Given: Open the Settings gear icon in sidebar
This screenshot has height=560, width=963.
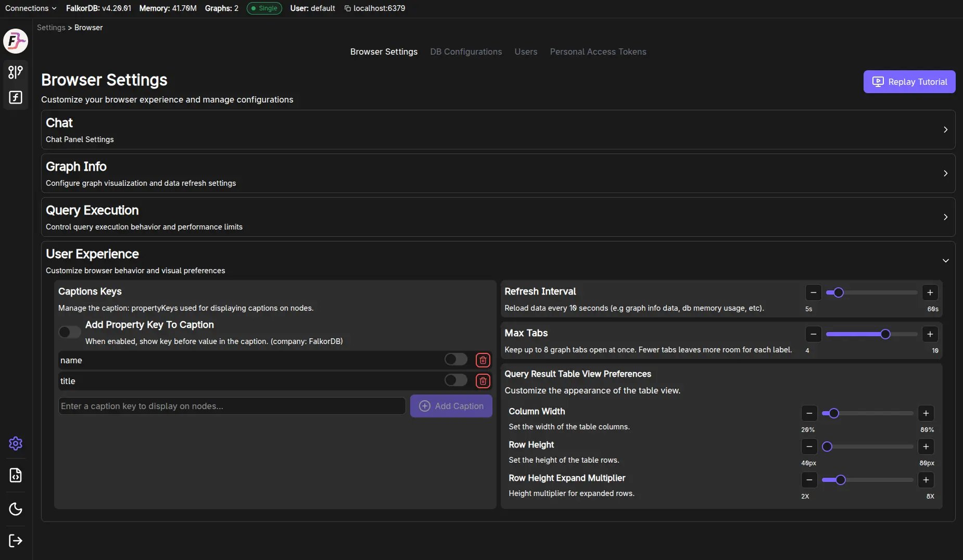Looking at the screenshot, I should pyautogui.click(x=16, y=443).
